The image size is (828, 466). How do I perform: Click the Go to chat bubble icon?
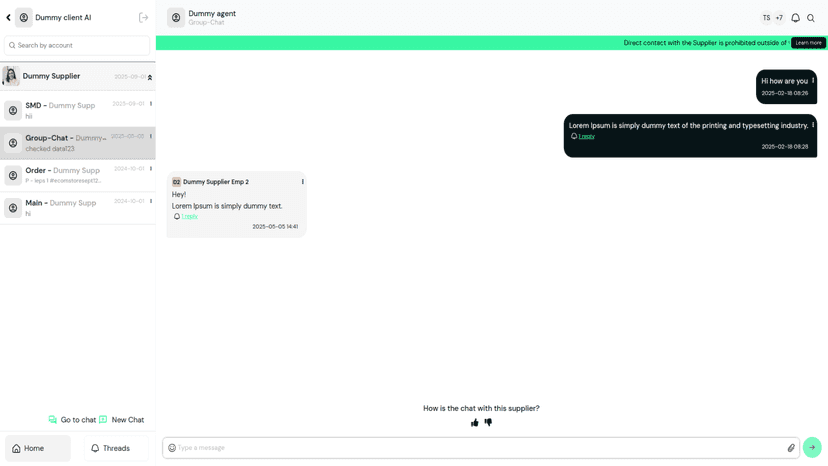[x=52, y=420]
